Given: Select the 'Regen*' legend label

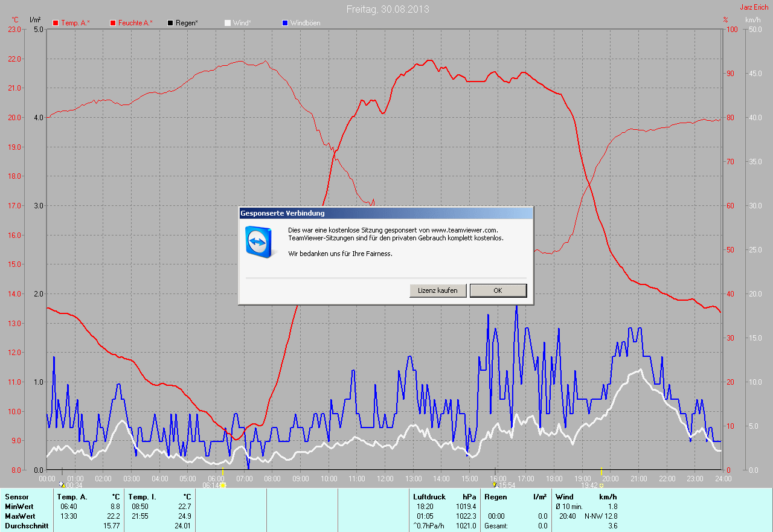Looking at the screenshot, I should [x=187, y=23].
